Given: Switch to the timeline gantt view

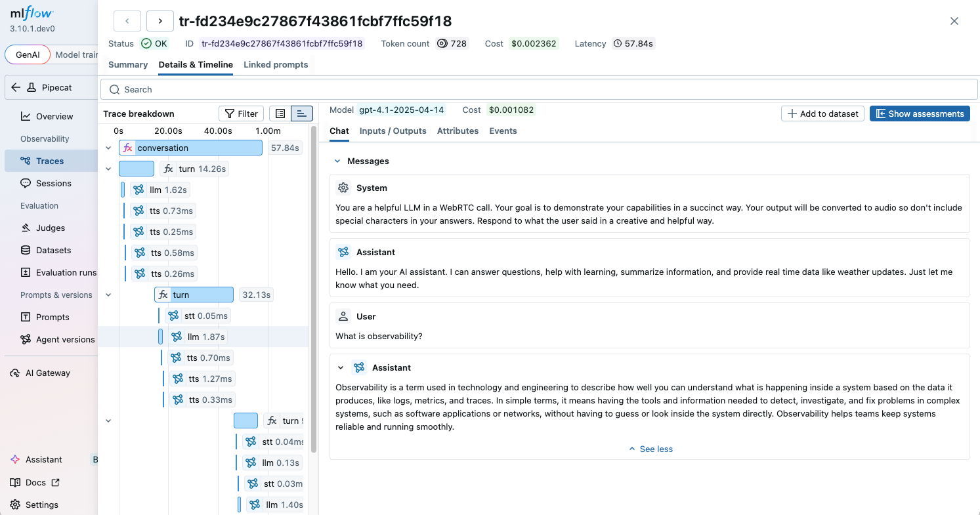Looking at the screenshot, I should 302,113.
